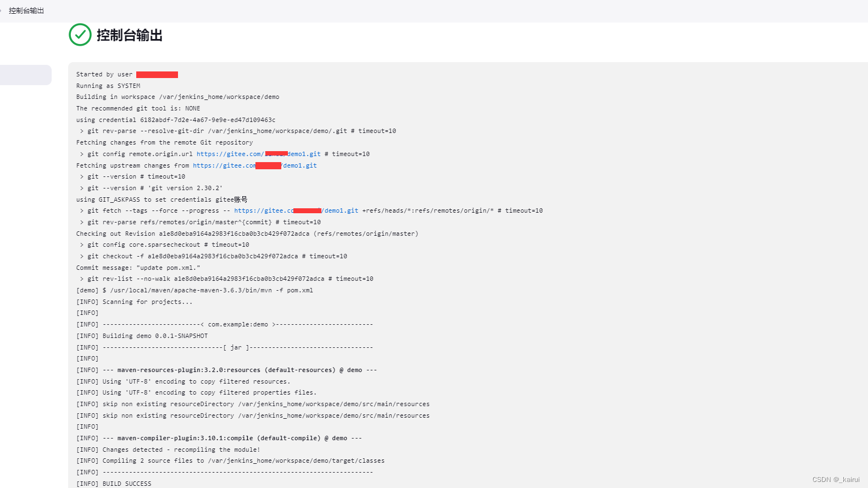This screenshot has width=868, height=488.
Task: Click 'The recommended git tool is: NONE' line
Action: pyautogui.click(x=138, y=108)
